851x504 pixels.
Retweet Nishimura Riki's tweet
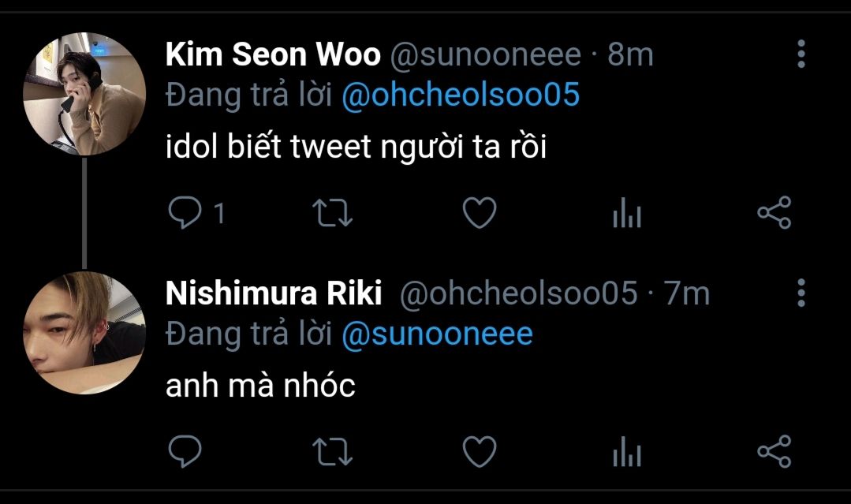[332, 452]
